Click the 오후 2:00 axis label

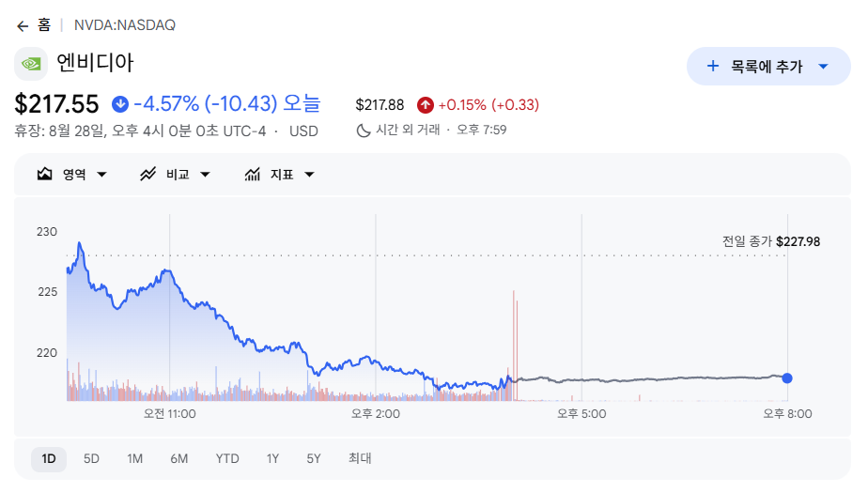tap(376, 414)
